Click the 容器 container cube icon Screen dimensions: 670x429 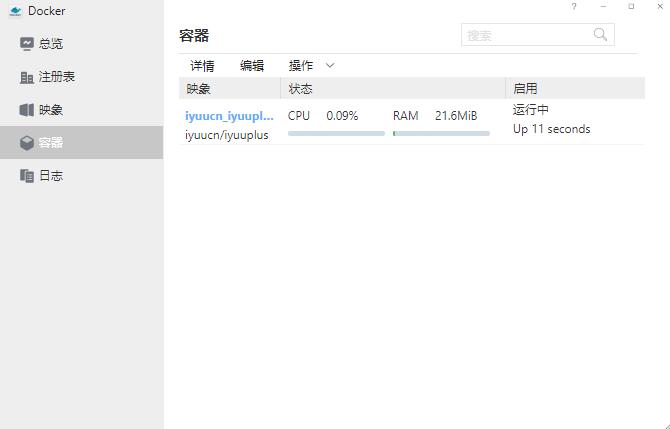click(x=26, y=143)
